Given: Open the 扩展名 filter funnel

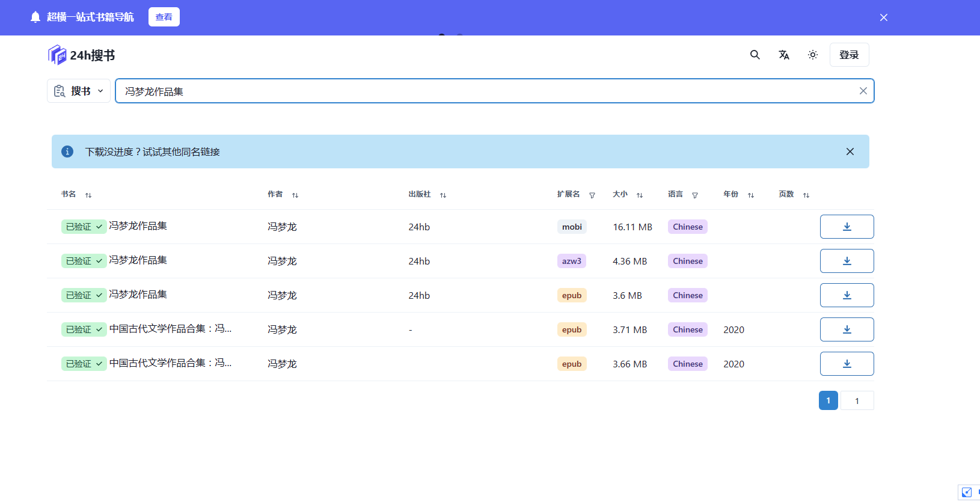Looking at the screenshot, I should click(592, 195).
